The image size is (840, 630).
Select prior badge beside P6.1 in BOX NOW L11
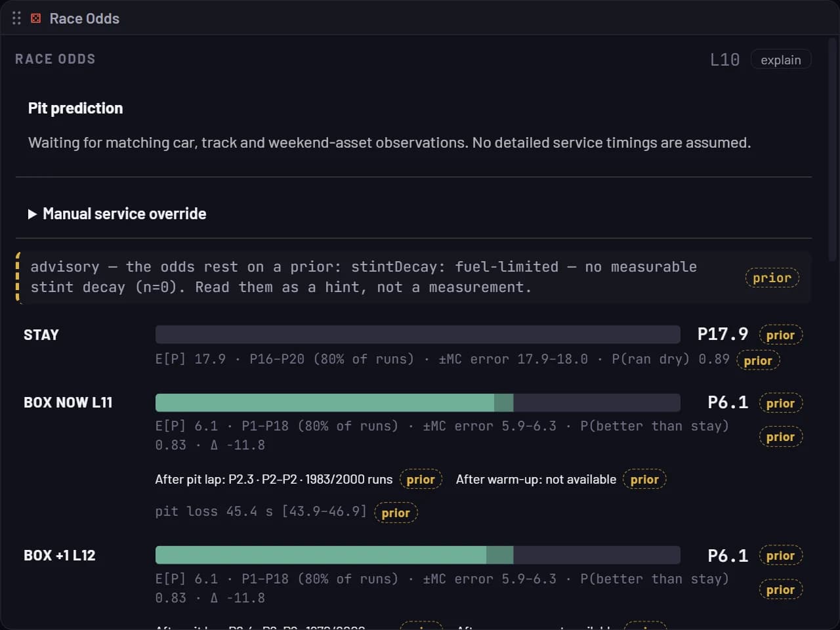point(780,403)
